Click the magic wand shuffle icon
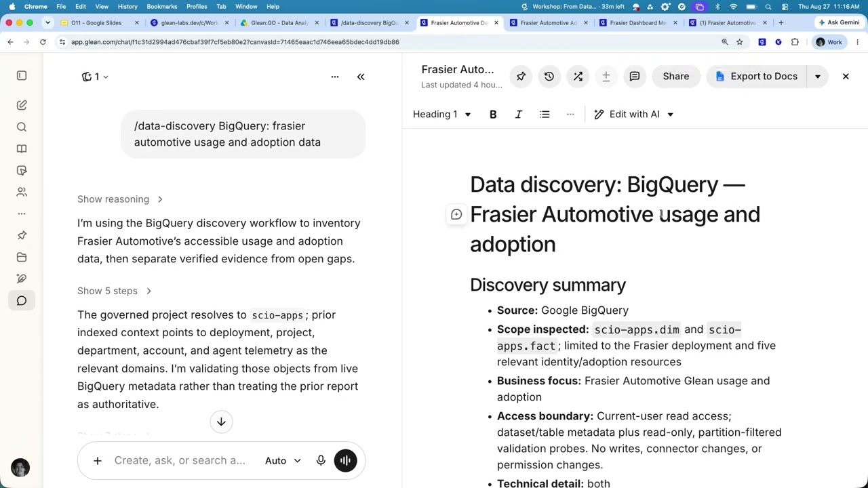The width and height of the screenshot is (868, 488). click(x=578, y=77)
